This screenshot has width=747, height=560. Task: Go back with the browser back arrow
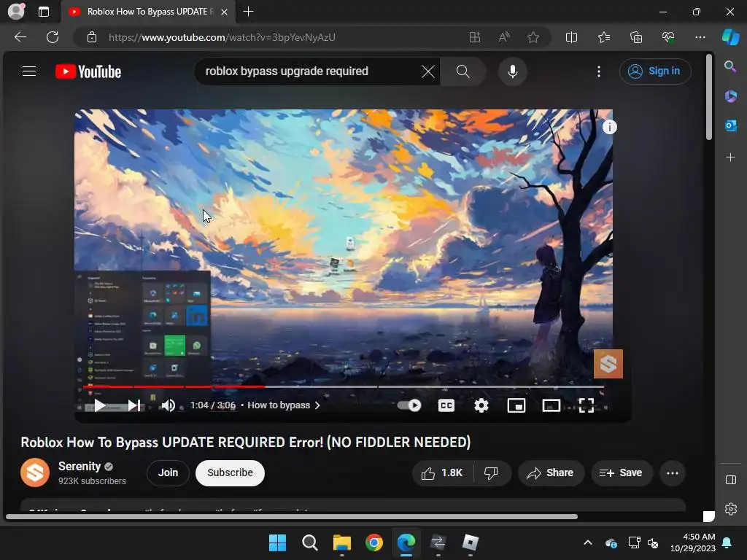pyautogui.click(x=20, y=37)
